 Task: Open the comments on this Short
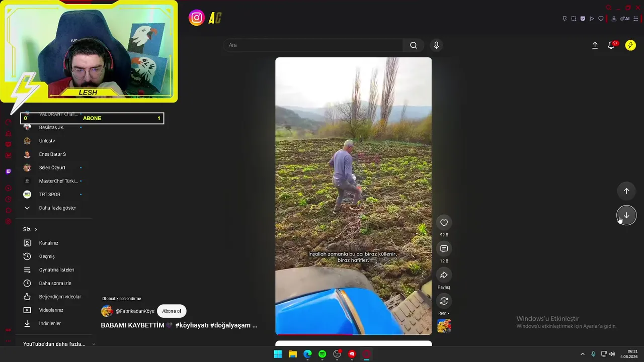pos(444,249)
